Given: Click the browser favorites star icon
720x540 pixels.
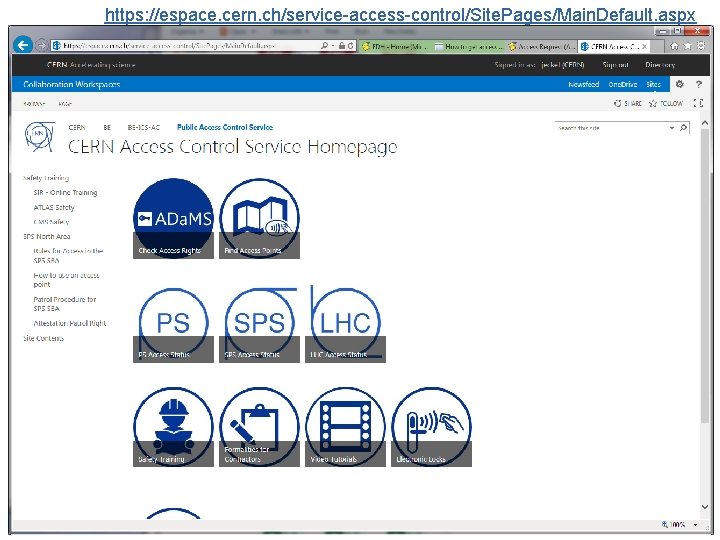Looking at the screenshot, I should coord(687,46).
